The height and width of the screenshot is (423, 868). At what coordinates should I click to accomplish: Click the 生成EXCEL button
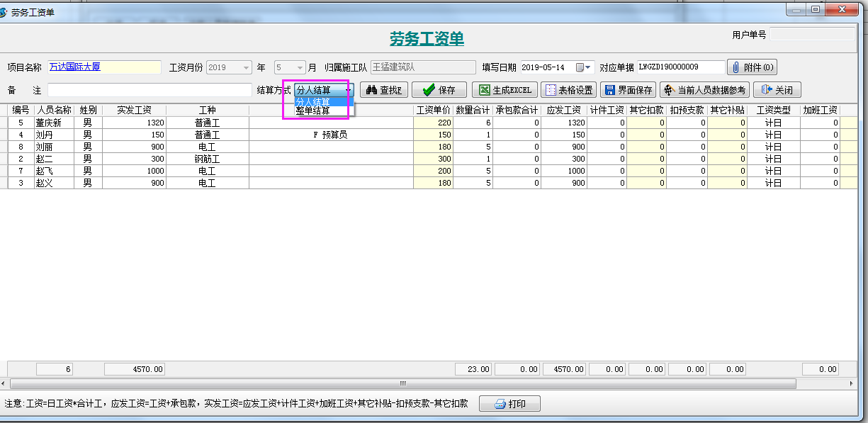pyautogui.click(x=504, y=89)
